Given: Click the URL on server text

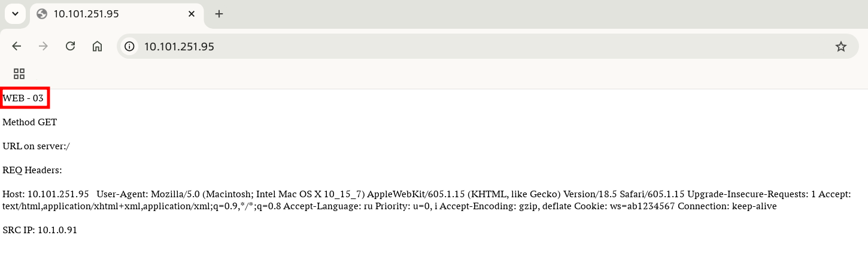Looking at the screenshot, I should point(37,146).
